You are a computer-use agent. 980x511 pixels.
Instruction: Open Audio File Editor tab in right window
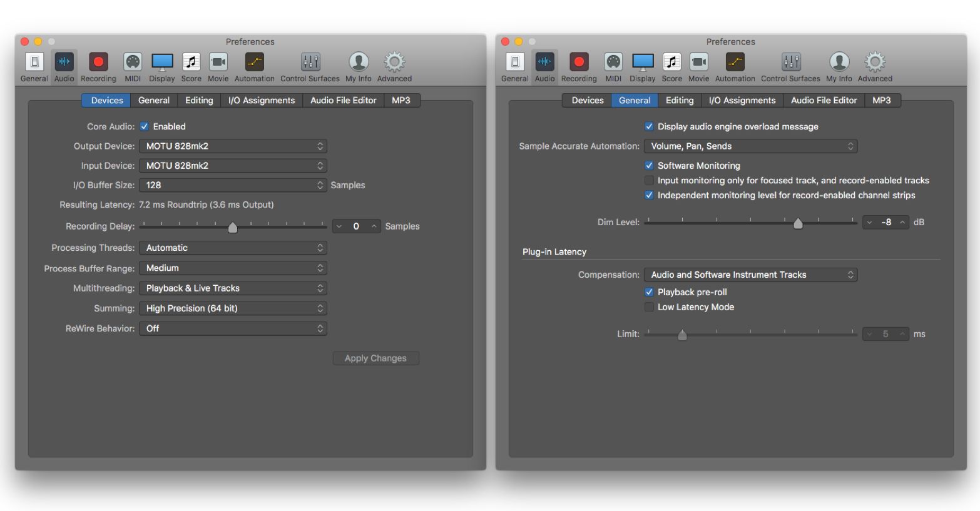[x=824, y=100]
